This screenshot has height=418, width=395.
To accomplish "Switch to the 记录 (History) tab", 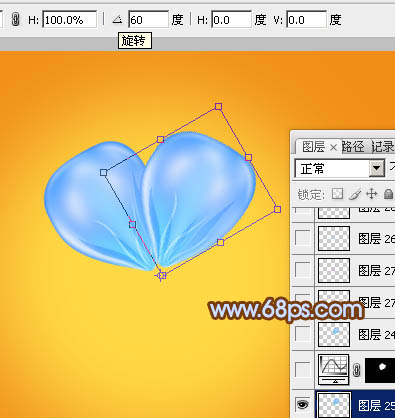I will 383,147.
